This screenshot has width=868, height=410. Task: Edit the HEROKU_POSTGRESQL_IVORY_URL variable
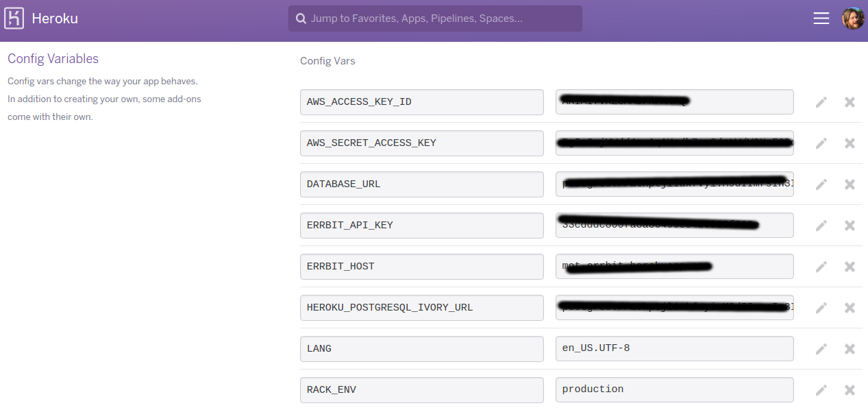coord(821,308)
